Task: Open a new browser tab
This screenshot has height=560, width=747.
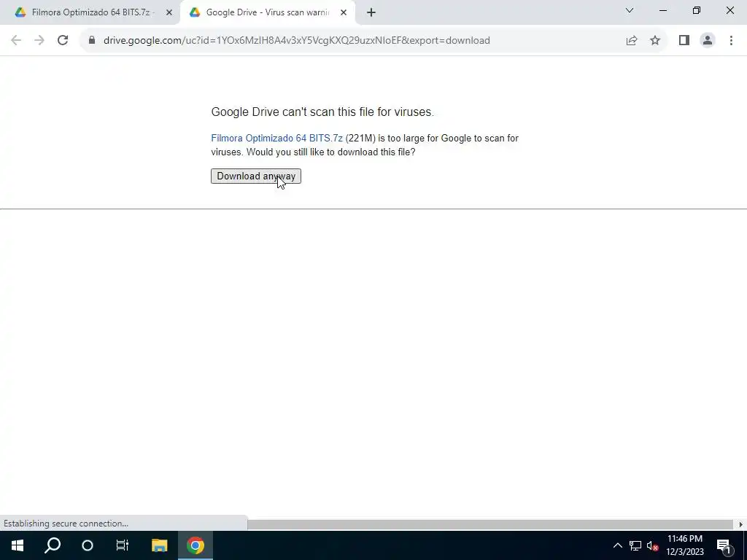Action: tap(371, 12)
